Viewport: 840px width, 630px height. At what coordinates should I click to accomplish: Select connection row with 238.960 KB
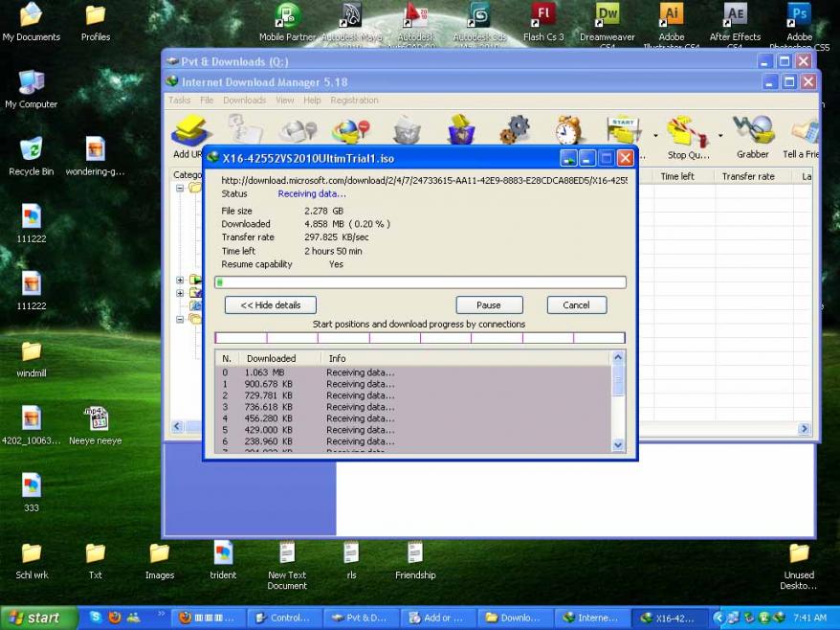pos(412,441)
